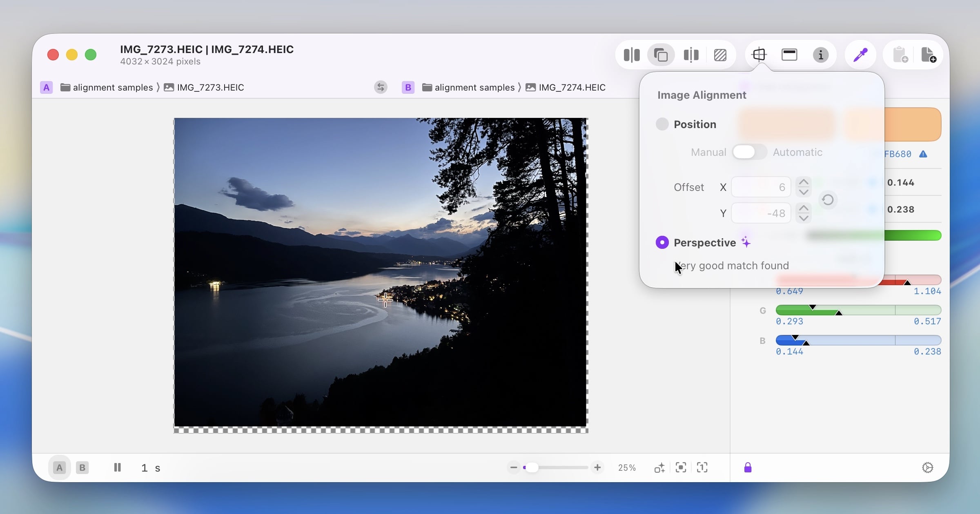980x514 pixels.
Task: Switch to the overlay flicker view icon
Action: pos(661,55)
